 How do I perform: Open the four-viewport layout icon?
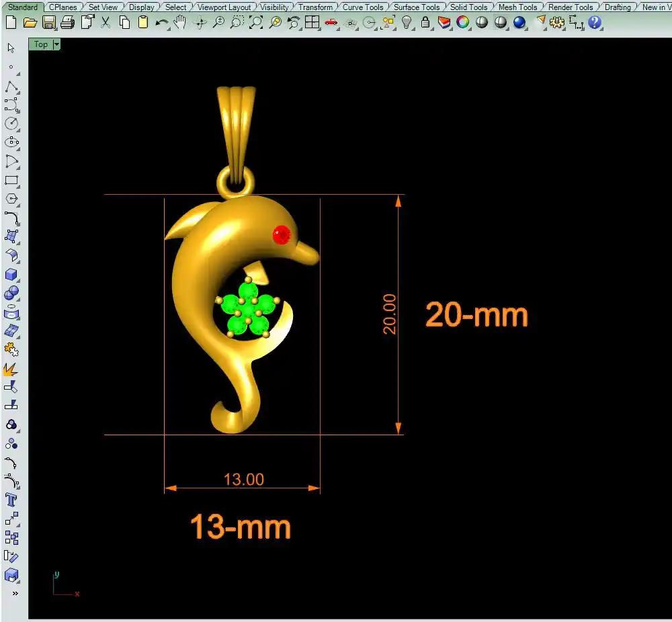point(312,22)
